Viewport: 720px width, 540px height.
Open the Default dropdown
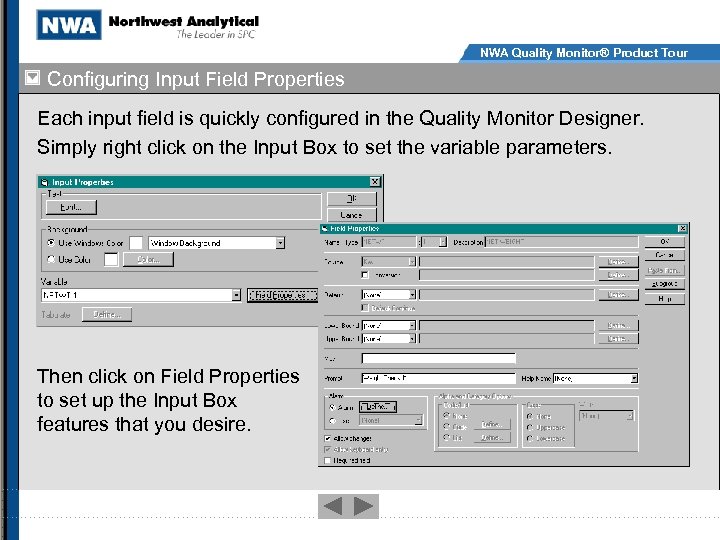412,295
